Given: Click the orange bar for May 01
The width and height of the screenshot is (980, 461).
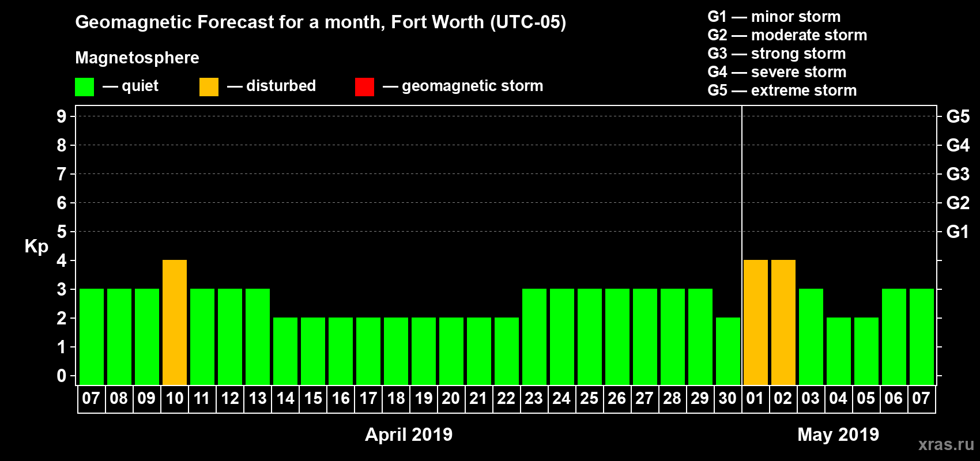Looking at the screenshot, I should (756, 323).
